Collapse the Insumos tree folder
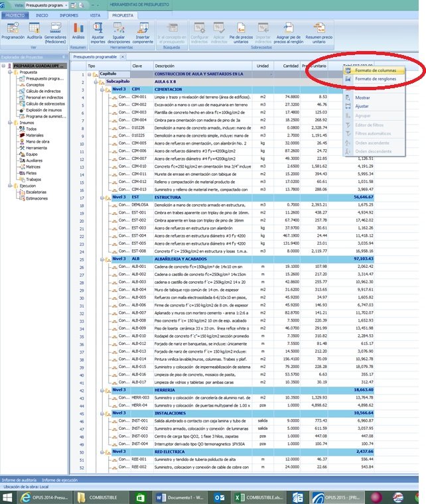Screen dimensions: 426x504 pos(5,123)
